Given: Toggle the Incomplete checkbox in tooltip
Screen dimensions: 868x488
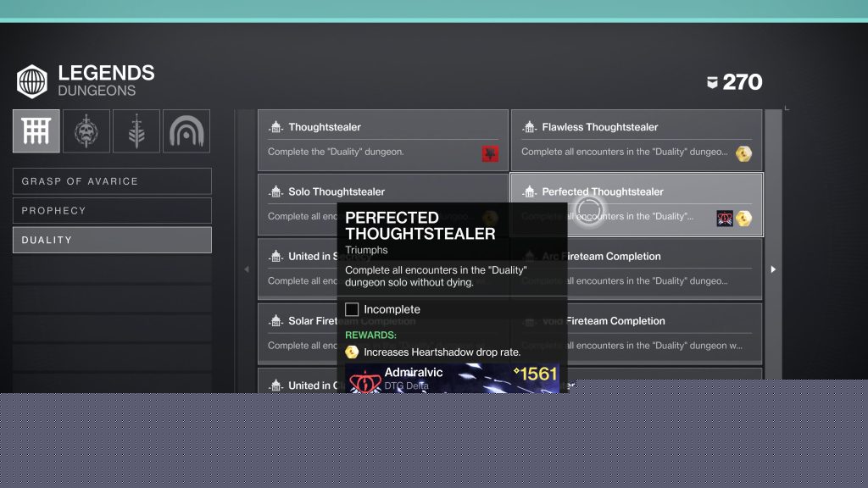Looking at the screenshot, I should 352,309.
